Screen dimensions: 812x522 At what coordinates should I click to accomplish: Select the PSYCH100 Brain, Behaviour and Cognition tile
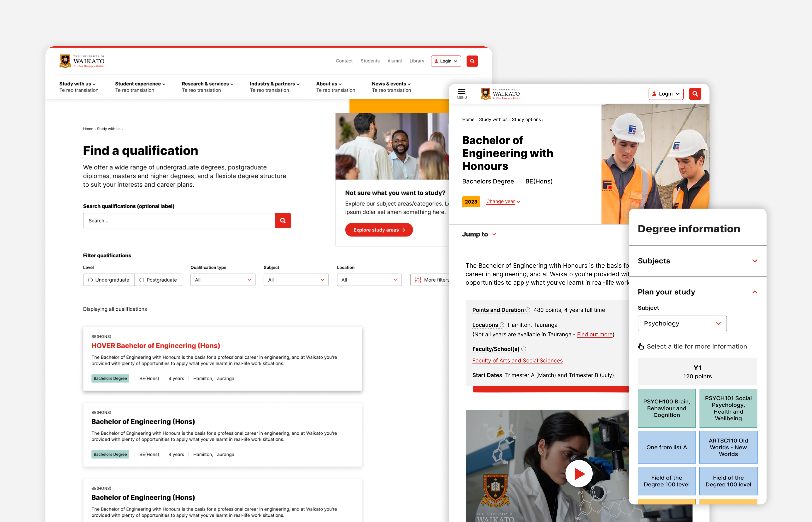(x=667, y=408)
